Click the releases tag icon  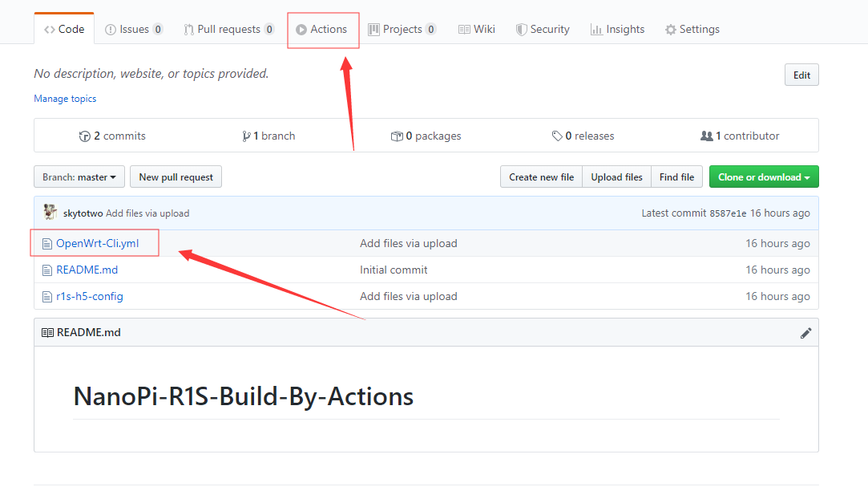(x=557, y=136)
